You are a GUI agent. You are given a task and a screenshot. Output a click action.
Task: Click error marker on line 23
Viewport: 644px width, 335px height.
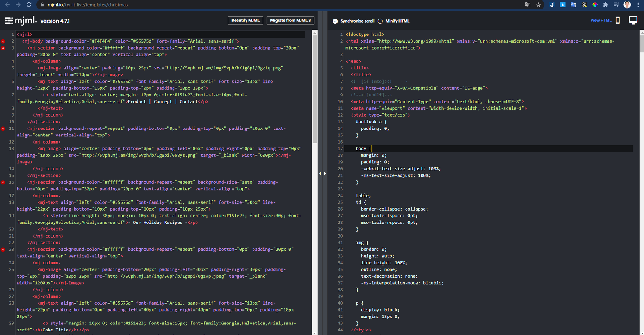click(3, 250)
